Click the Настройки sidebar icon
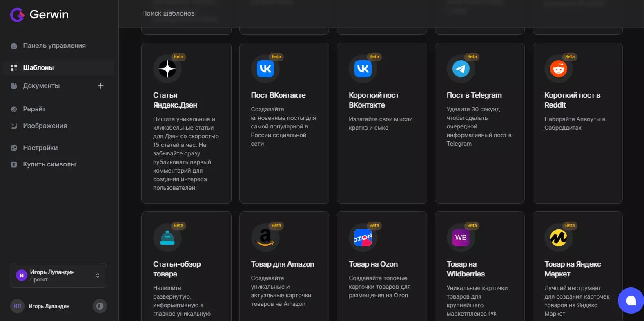 [x=14, y=148]
